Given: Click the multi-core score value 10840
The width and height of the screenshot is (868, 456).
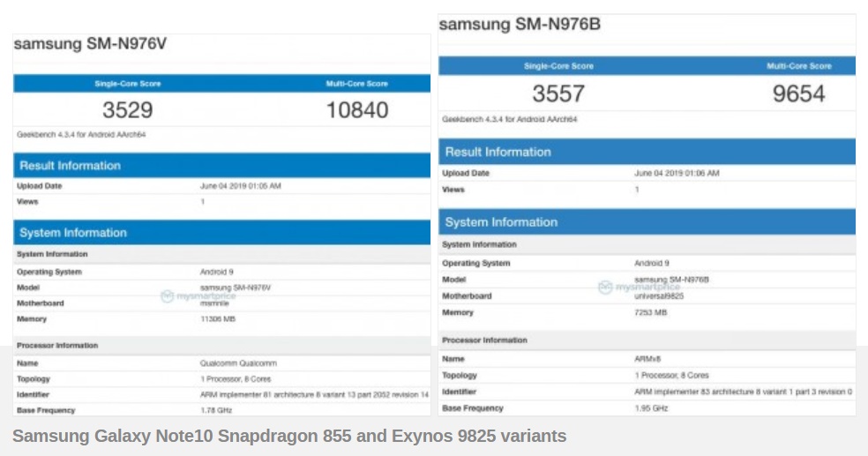Looking at the screenshot, I should 357,109.
